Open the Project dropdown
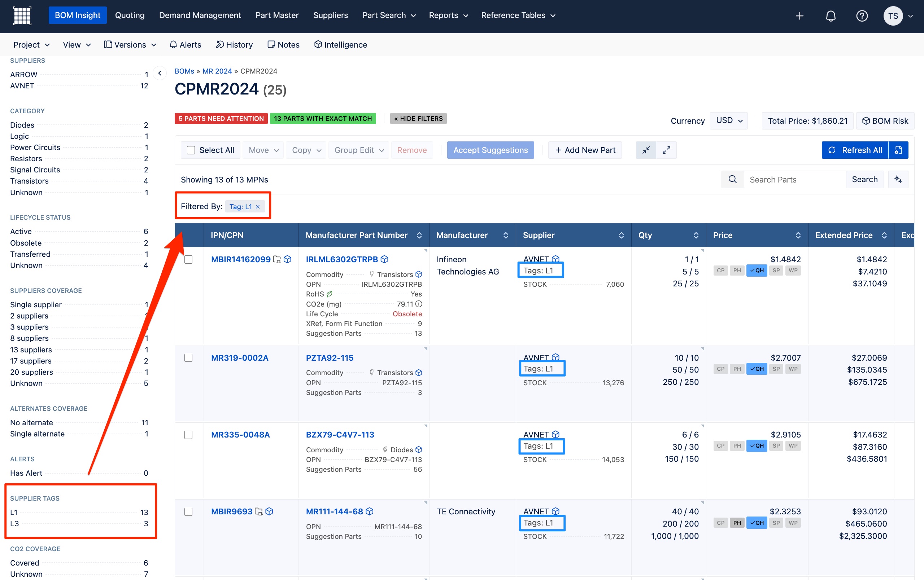 [x=31, y=45]
